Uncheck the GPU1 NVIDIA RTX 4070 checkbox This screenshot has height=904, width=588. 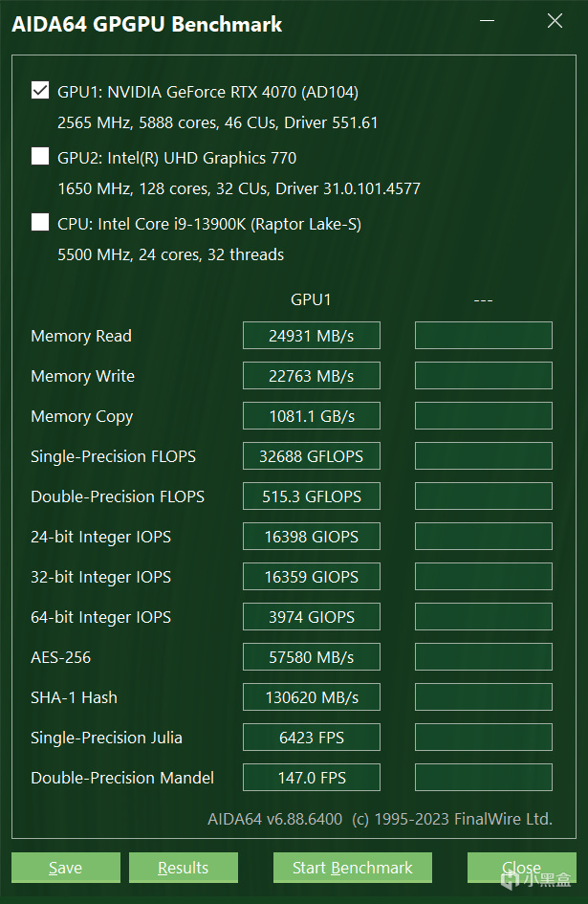coord(40,91)
